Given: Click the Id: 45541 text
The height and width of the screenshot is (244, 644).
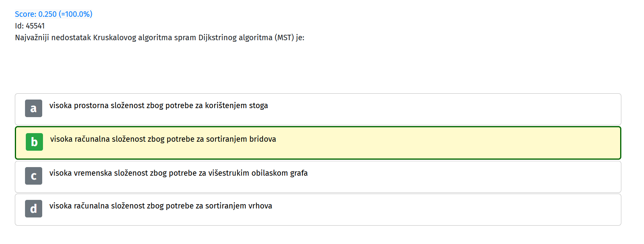Looking at the screenshot, I should pos(30,26).
